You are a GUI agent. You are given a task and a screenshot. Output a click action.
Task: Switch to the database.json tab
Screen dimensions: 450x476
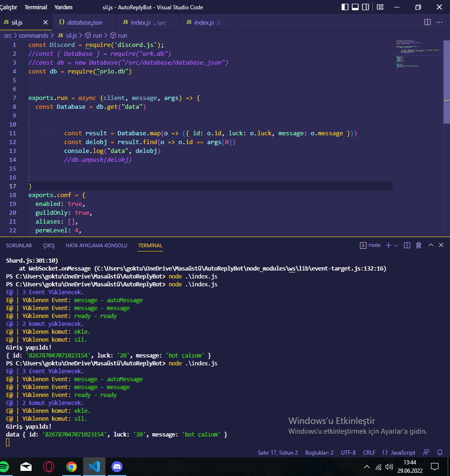point(85,22)
